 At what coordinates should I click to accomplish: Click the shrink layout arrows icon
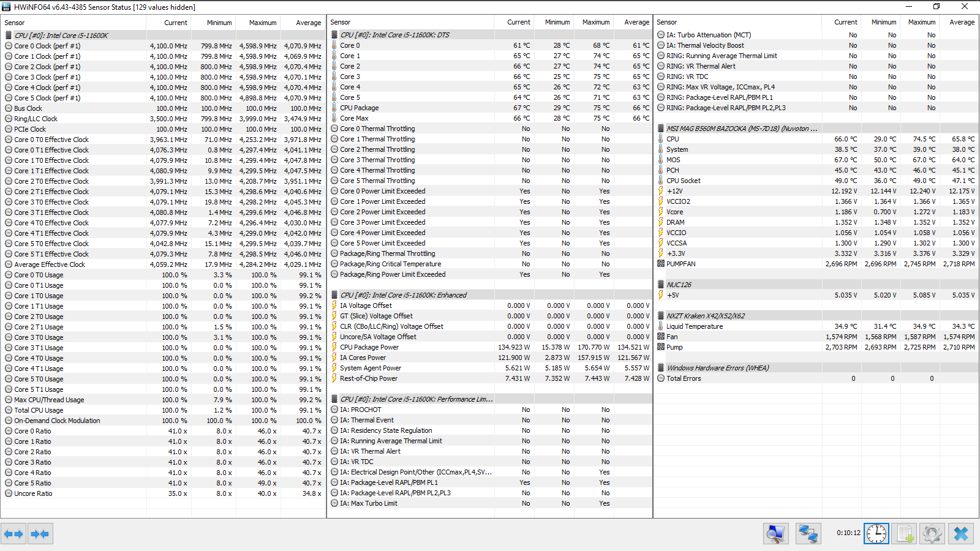point(40,534)
